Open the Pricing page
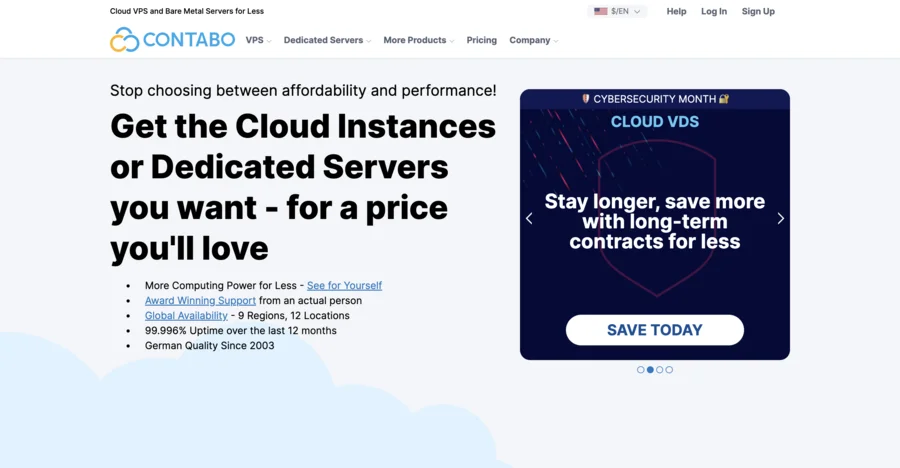Screen dimensions: 900x468 482,40
